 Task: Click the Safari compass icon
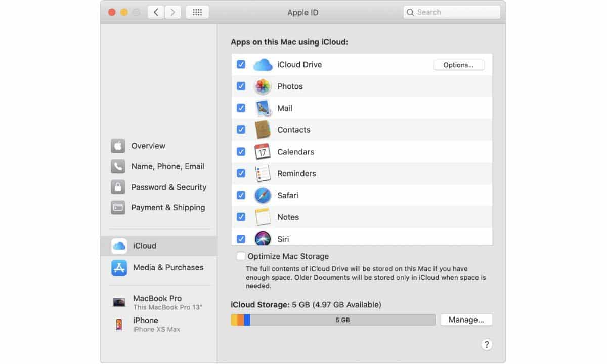(x=263, y=195)
